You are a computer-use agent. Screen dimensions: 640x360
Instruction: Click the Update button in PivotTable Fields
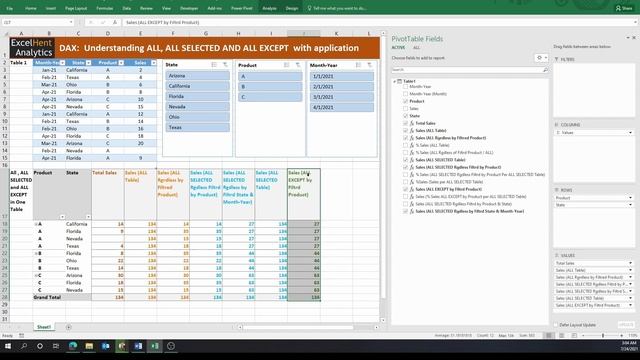626,325
